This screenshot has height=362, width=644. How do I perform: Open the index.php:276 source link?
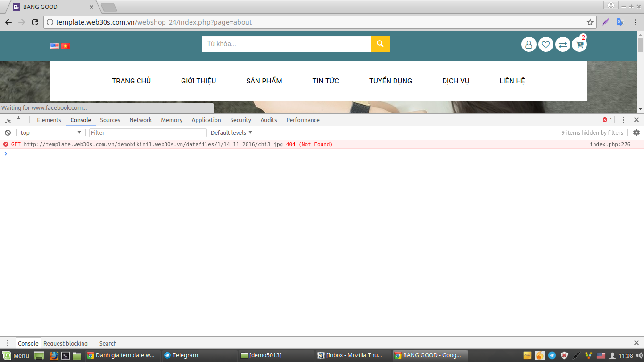point(610,144)
